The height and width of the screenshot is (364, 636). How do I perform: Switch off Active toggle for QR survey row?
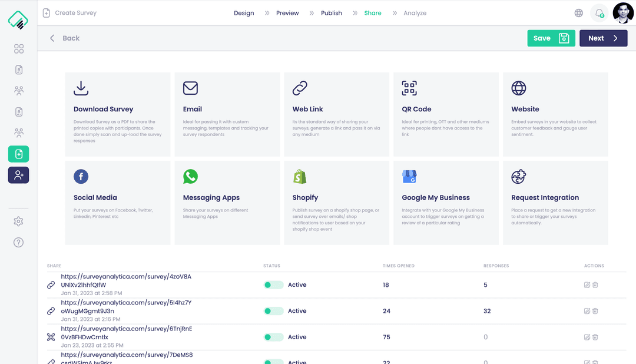tap(273, 337)
